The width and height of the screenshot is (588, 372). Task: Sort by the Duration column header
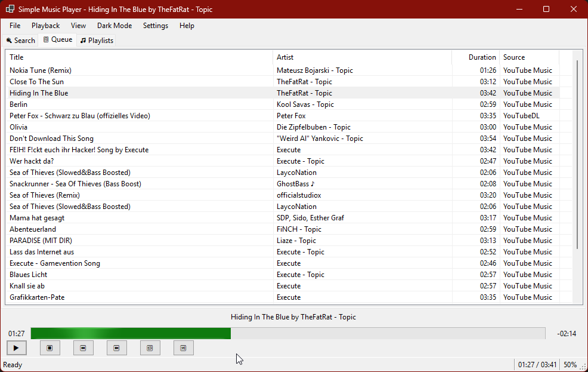tap(475, 57)
